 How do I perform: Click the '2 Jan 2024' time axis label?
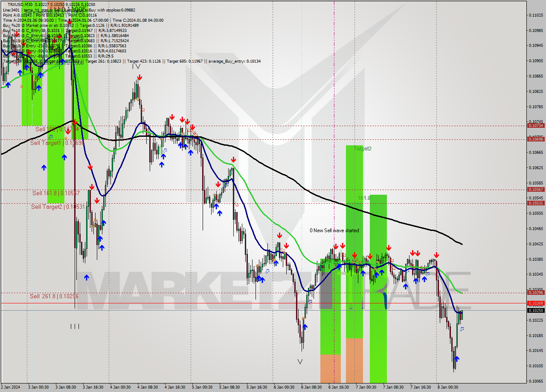(x=11, y=387)
